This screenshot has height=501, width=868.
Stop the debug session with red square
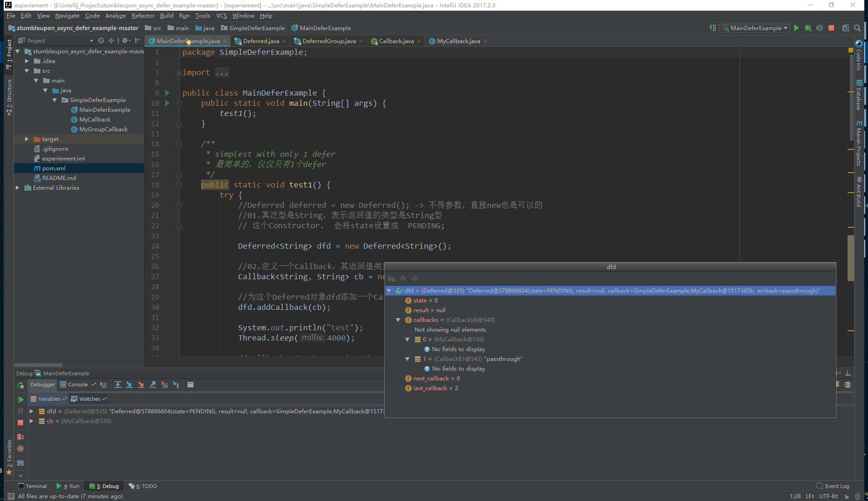click(x=20, y=423)
